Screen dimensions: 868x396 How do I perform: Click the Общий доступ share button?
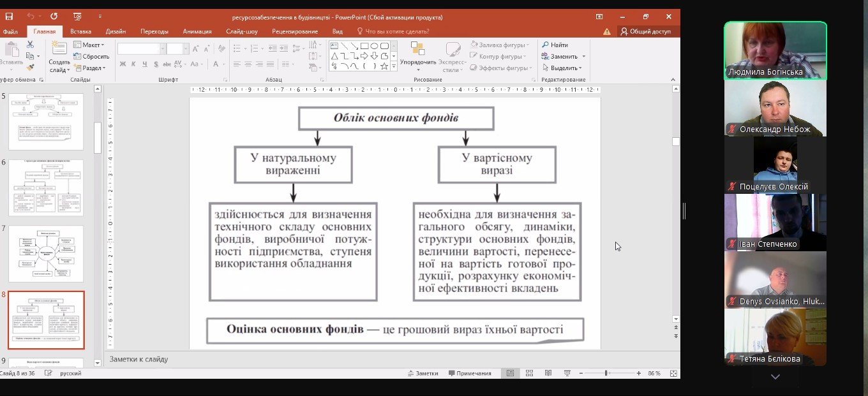point(645,31)
